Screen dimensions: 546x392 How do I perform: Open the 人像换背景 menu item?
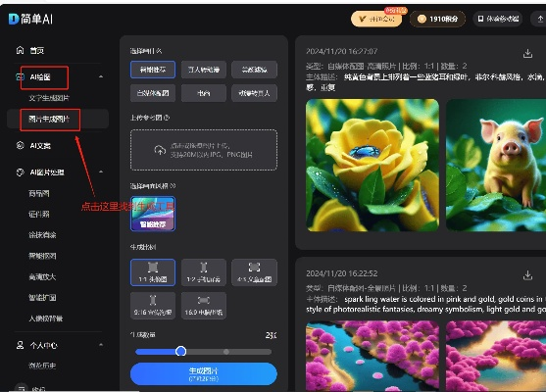click(x=46, y=318)
